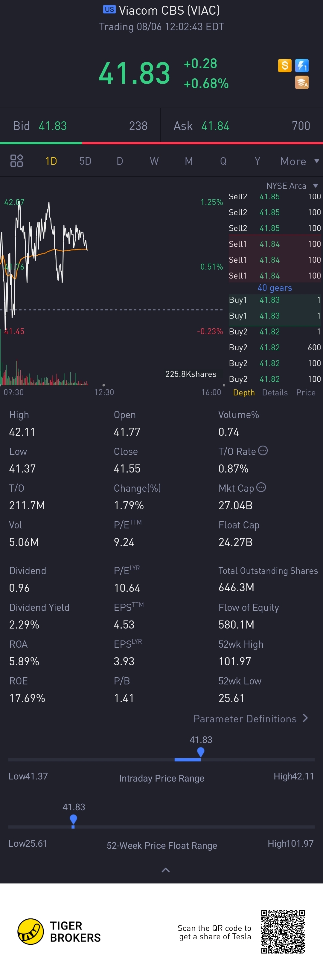This screenshot has width=323, height=980.
Task: Tap the Scan the QR code text
Action: 214,932
